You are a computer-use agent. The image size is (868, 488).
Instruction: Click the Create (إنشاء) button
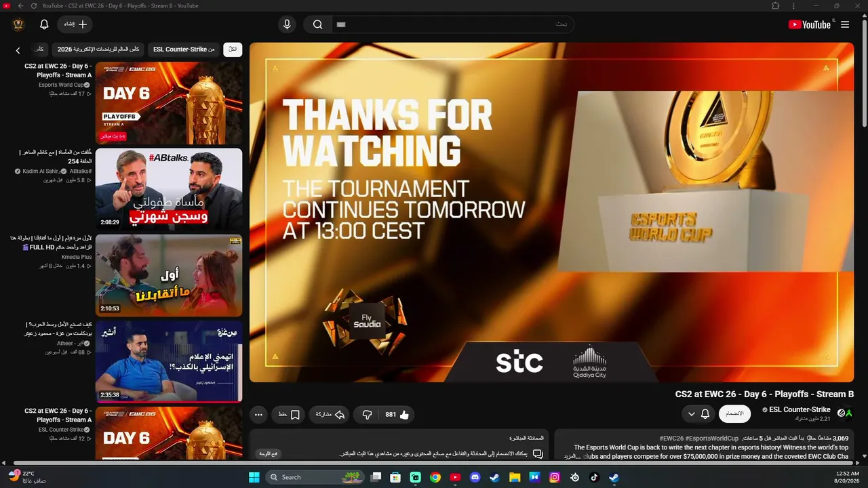coord(75,24)
